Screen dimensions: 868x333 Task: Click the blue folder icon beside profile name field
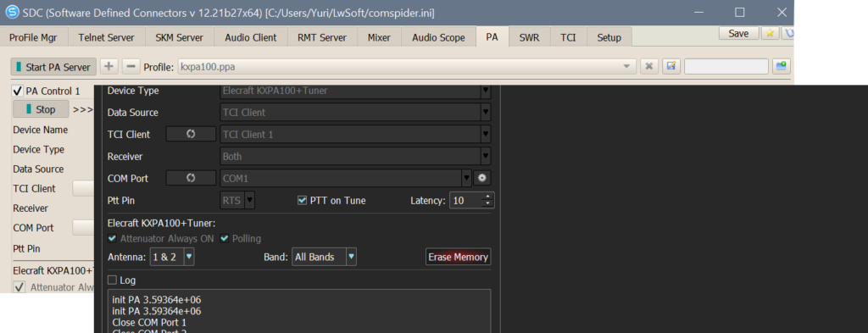coord(781,66)
